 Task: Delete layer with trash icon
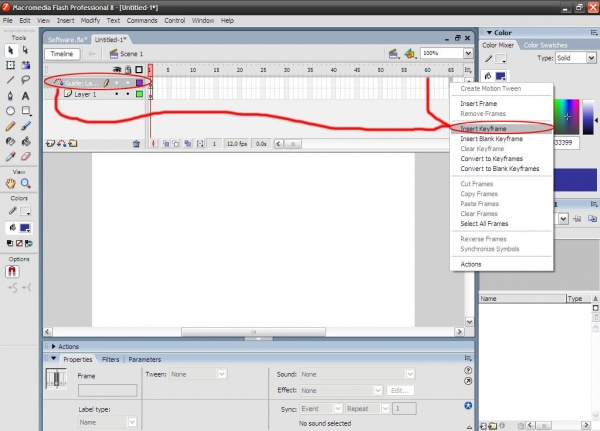(x=136, y=144)
